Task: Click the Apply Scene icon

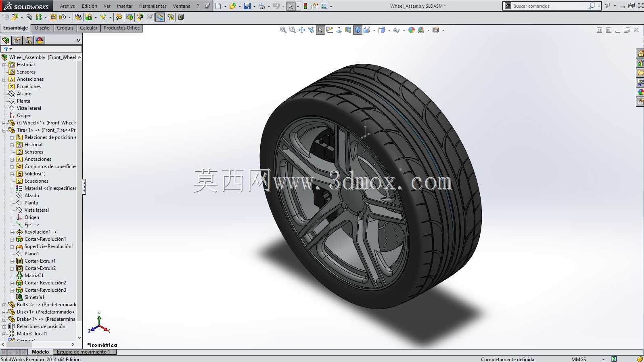Action: point(421,30)
